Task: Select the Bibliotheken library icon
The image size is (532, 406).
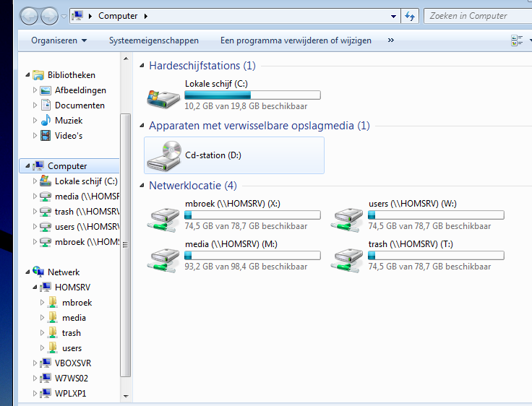Action: coord(38,75)
